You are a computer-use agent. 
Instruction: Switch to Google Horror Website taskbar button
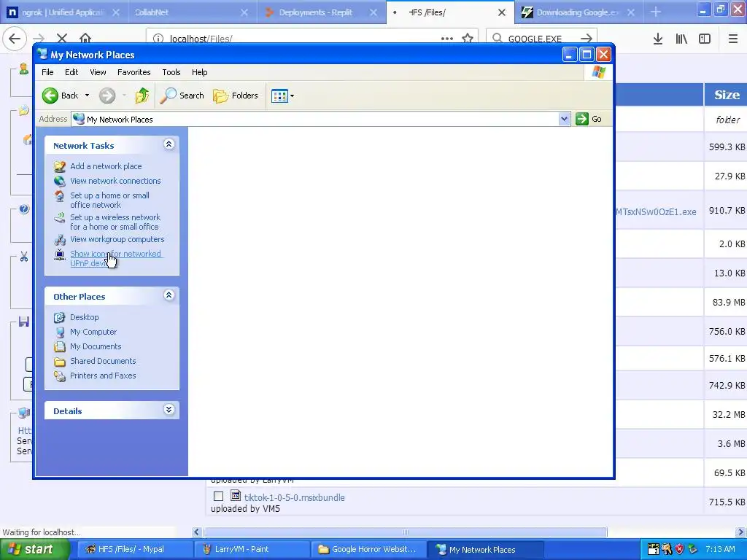(x=368, y=550)
